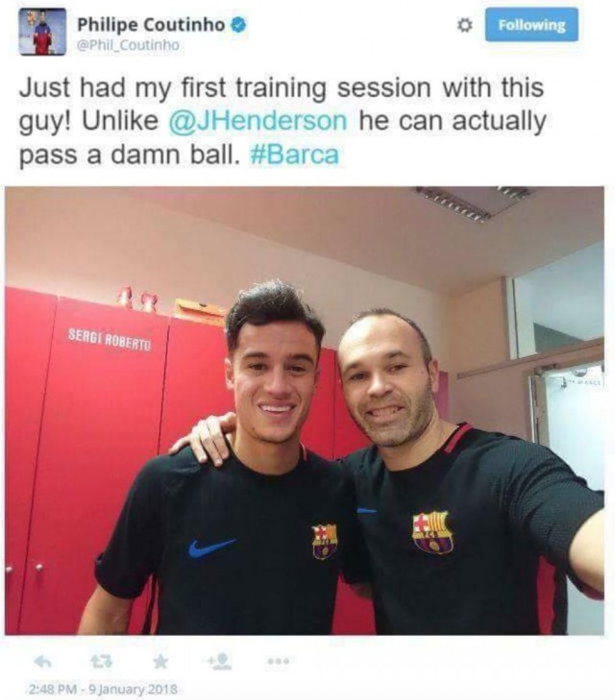615x700 pixels.
Task: Favorite the tweet with the star icon
Action: 160,662
